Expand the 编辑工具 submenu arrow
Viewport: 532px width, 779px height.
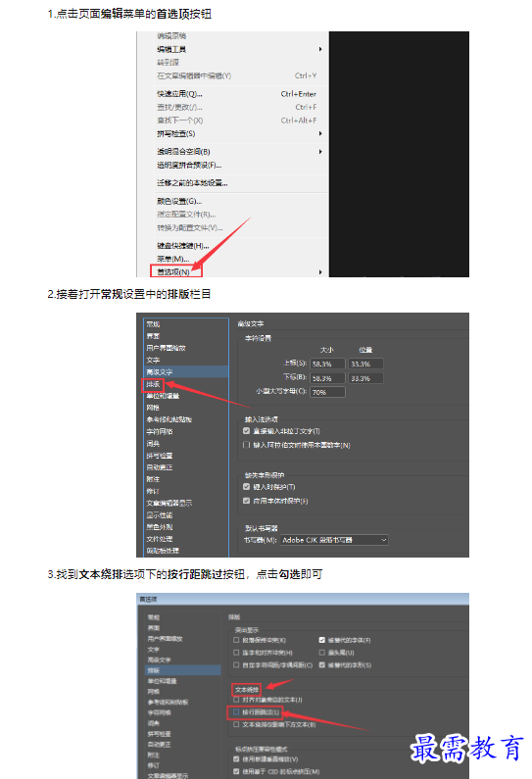[320, 49]
